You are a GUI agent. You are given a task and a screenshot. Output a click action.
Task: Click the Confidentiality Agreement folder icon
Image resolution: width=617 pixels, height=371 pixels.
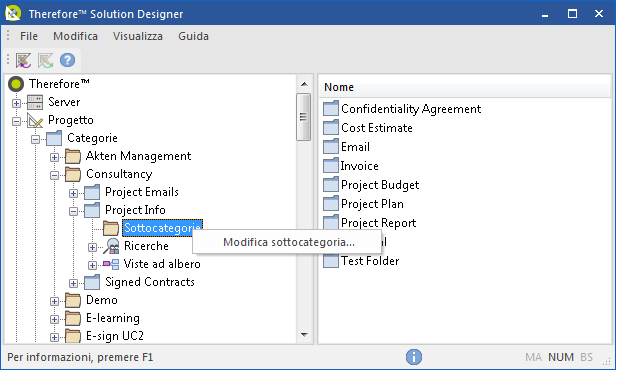331,108
